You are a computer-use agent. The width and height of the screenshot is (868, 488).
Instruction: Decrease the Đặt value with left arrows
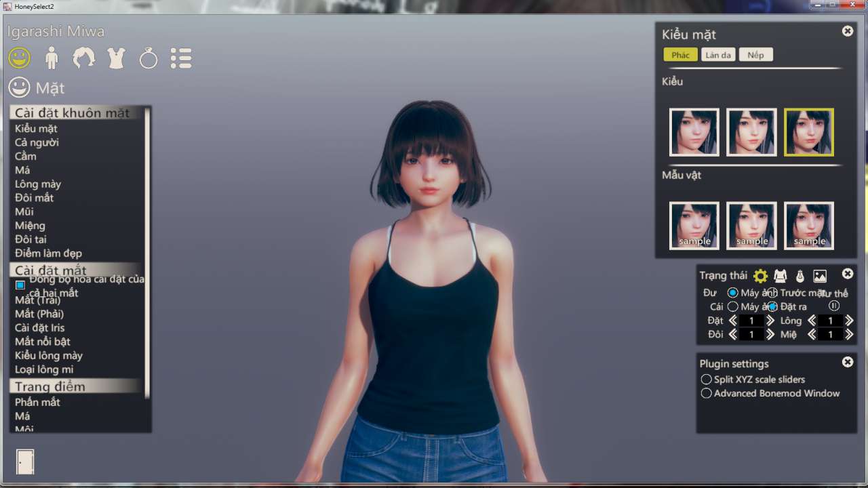pos(732,321)
